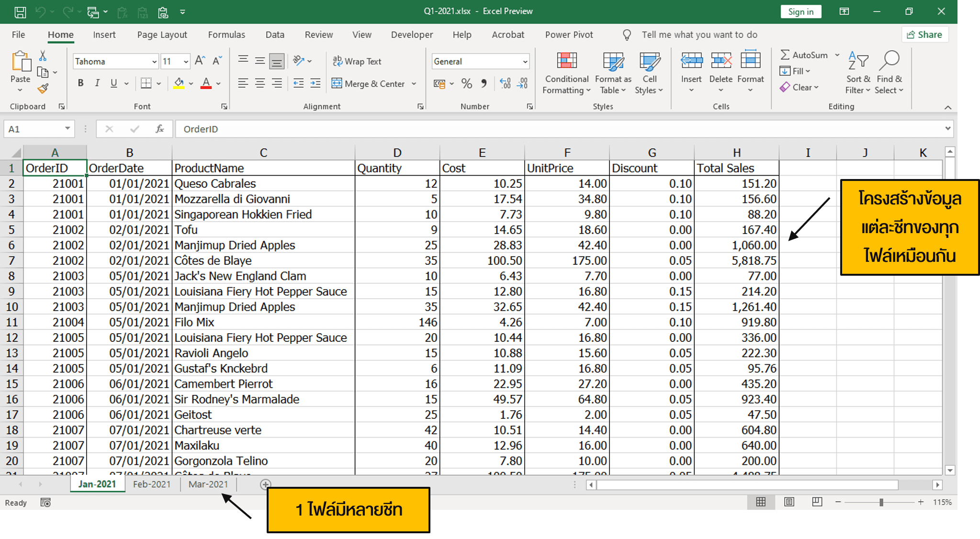Image resolution: width=980 pixels, height=539 pixels.
Task: Click the Sign in button
Action: point(800,11)
